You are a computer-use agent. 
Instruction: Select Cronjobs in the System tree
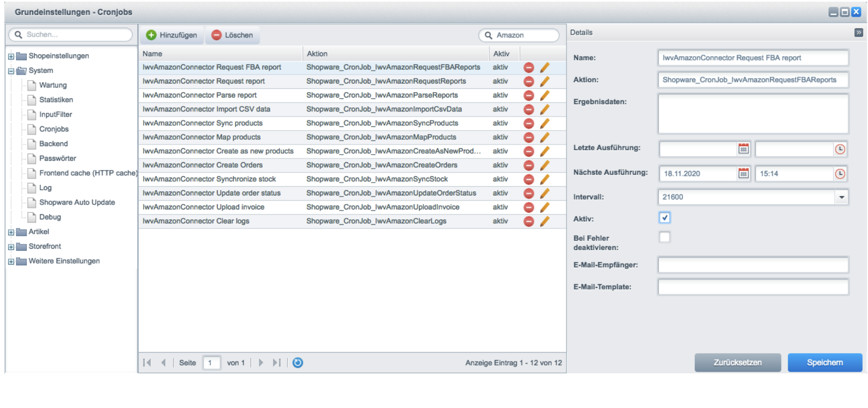(54, 129)
